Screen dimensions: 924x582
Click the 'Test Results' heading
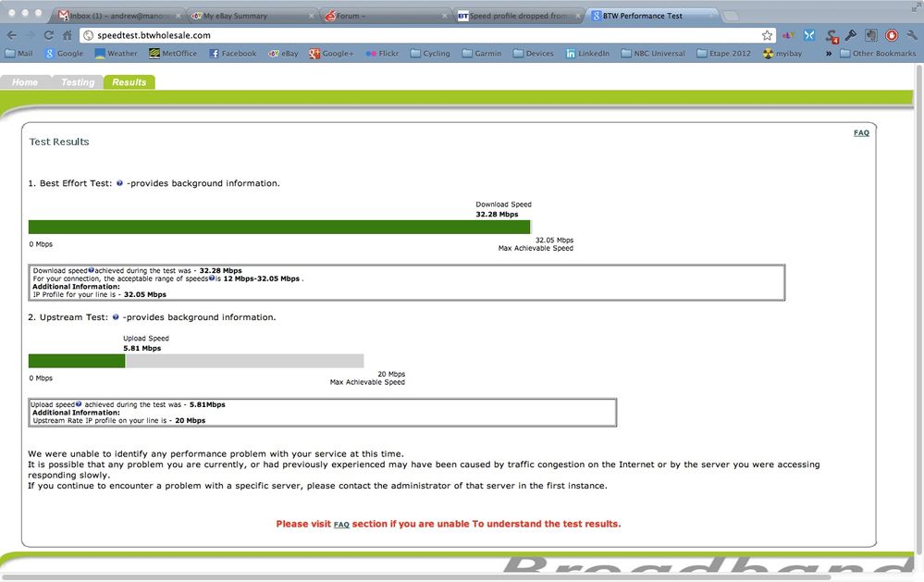pos(59,142)
